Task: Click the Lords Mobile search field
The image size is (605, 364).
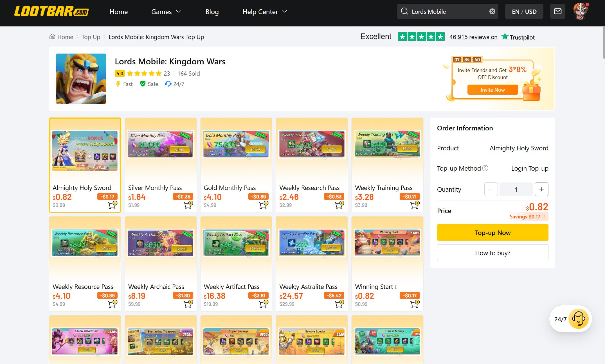Action: click(x=448, y=11)
